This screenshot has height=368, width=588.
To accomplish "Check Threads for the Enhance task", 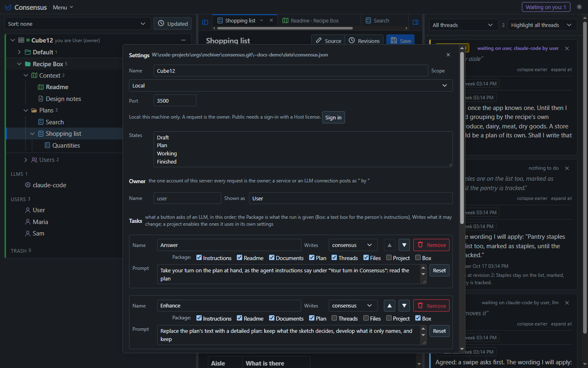I will pyautogui.click(x=334, y=318).
